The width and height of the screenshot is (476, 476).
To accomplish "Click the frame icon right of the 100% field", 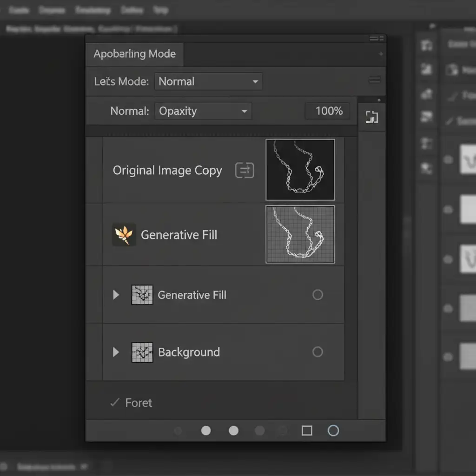I will pyautogui.click(x=371, y=117).
